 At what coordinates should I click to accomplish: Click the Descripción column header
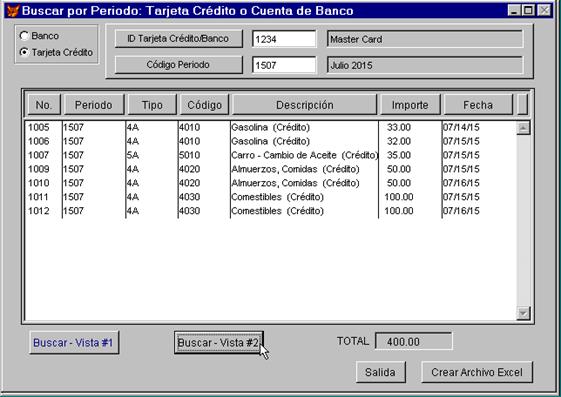coord(305,105)
